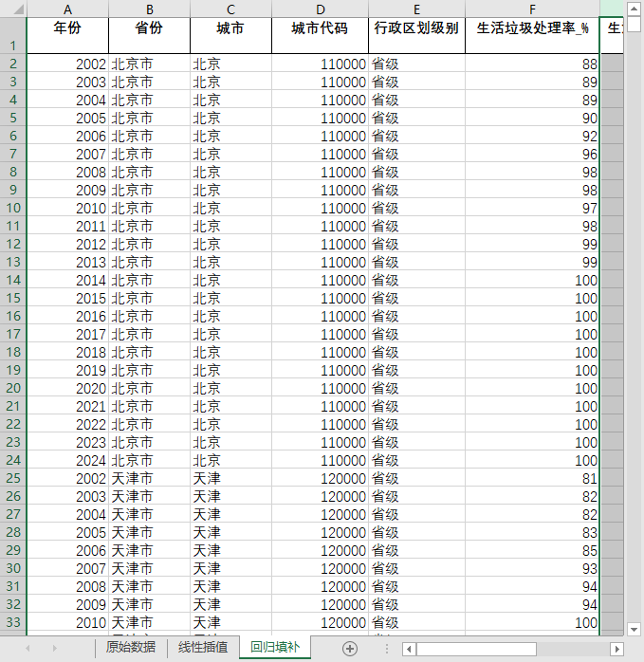Select column E header
This screenshot has width=644, height=662.
coord(416,9)
